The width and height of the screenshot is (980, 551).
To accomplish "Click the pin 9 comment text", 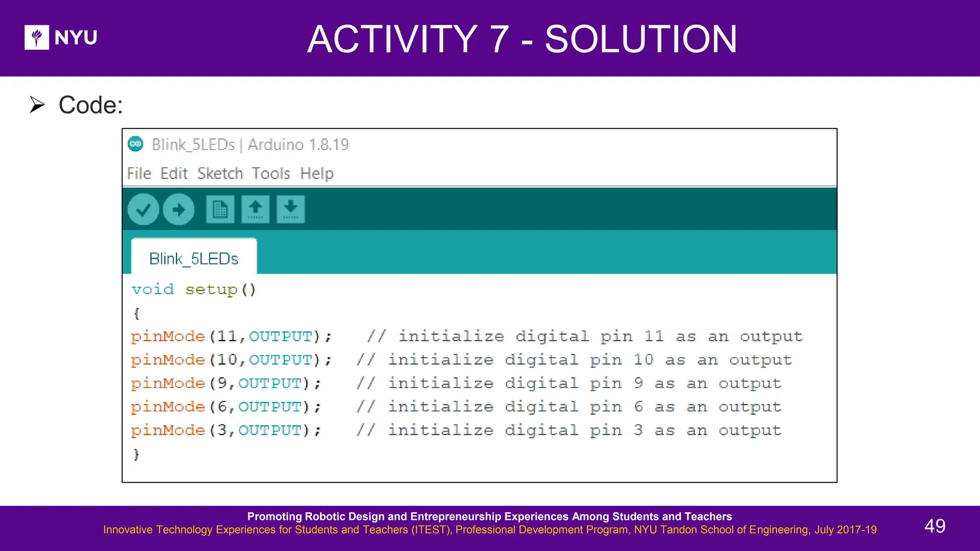I will [x=568, y=383].
